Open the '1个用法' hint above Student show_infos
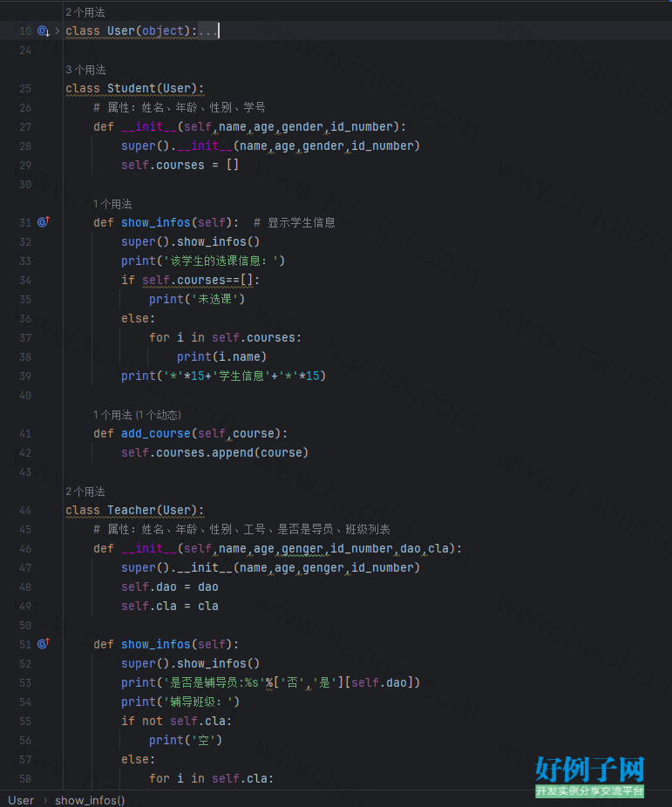672x807 pixels. click(x=112, y=204)
